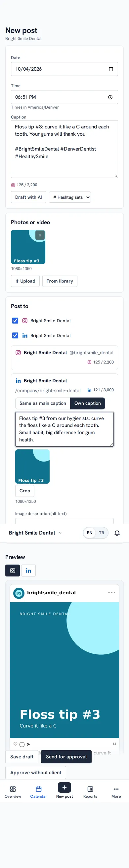Click the Draft with AI button
This screenshot has height=868, width=129.
(28, 197)
